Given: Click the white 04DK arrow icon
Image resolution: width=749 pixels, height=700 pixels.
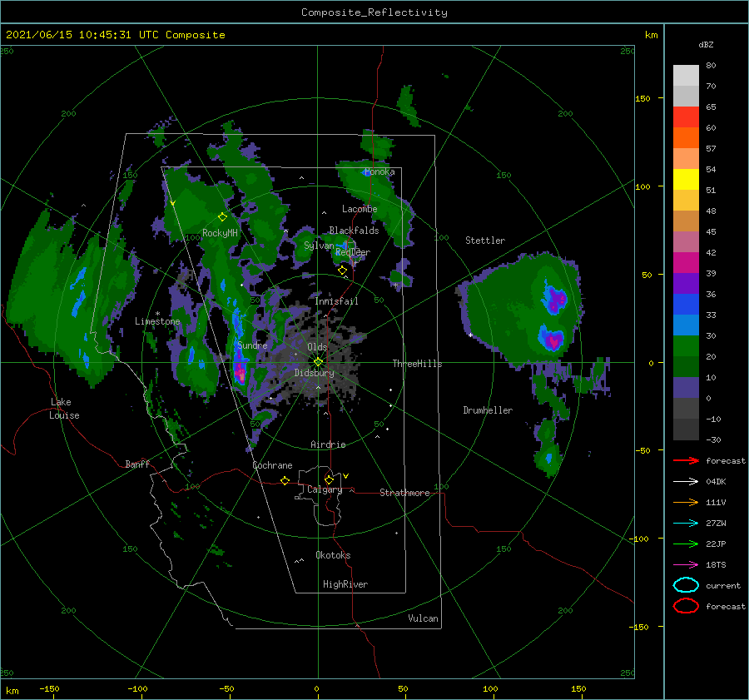Looking at the screenshot, I should tap(686, 481).
